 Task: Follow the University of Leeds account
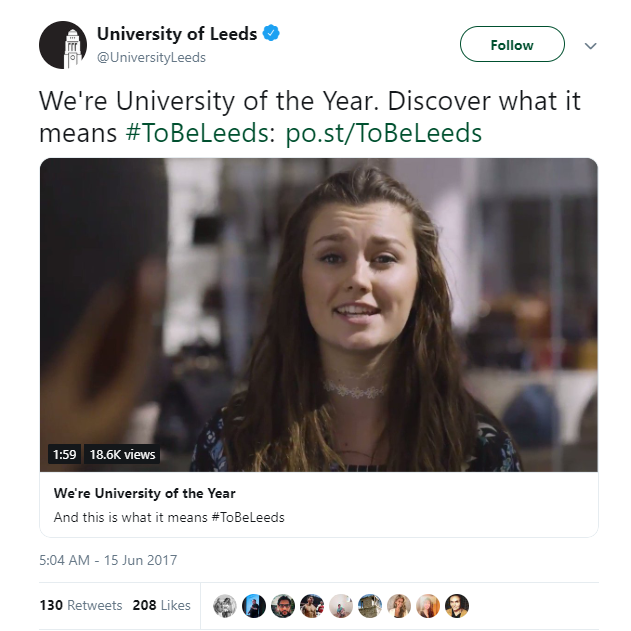(x=512, y=45)
